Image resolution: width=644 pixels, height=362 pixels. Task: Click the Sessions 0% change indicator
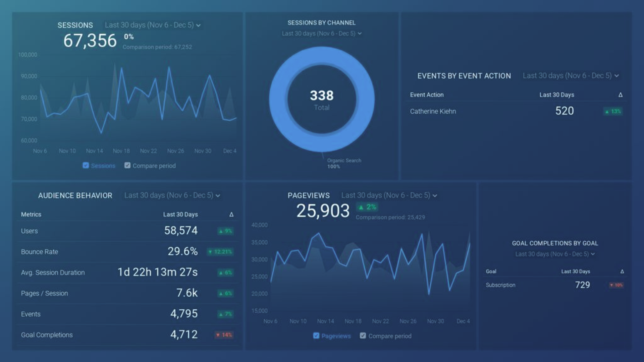point(129,37)
